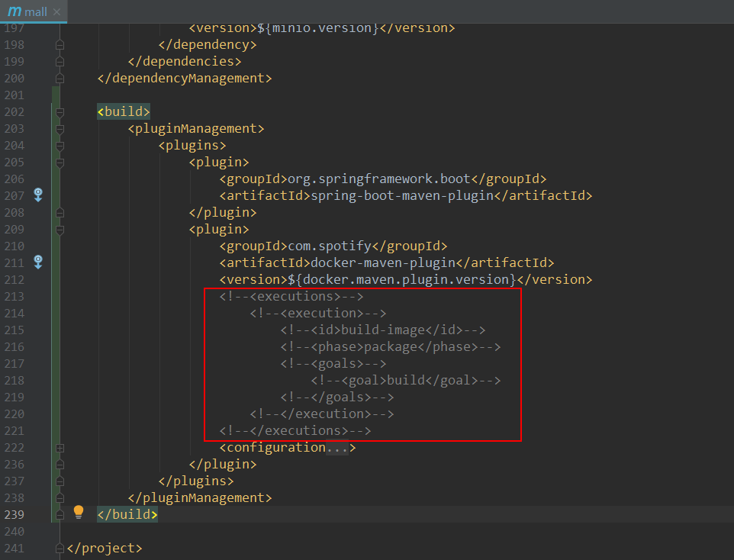The height and width of the screenshot is (560, 734).
Task: Collapse the build block at line 202
Action: pyautogui.click(x=60, y=112)
